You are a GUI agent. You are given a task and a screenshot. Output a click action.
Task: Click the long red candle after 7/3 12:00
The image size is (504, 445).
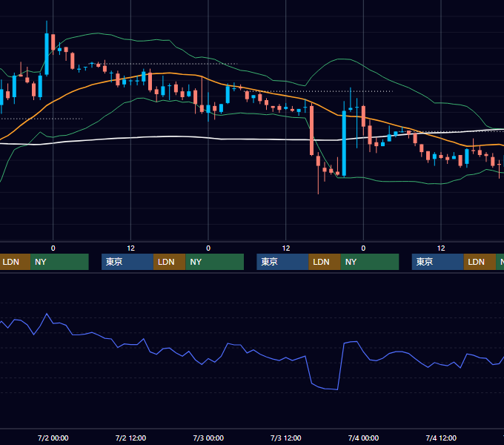pyautogui.click(x=311, y=131)
